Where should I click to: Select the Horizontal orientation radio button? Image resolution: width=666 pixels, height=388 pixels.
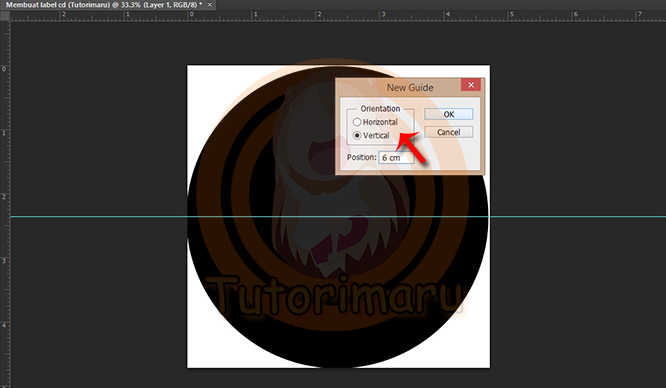tap(357, 122)
